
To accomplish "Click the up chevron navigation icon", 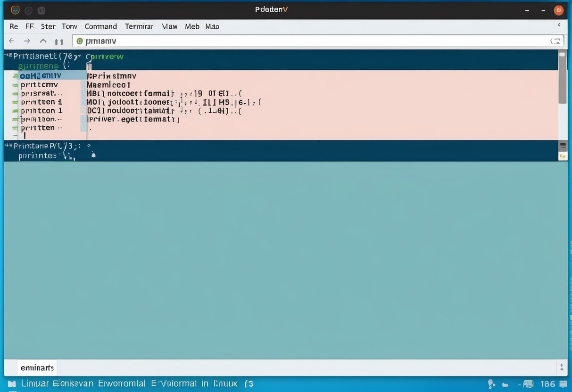I will click(x=43, y=41).
